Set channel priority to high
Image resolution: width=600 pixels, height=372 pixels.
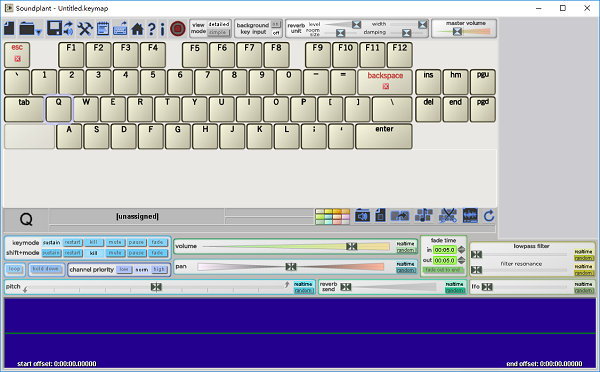tap(159, 269)
